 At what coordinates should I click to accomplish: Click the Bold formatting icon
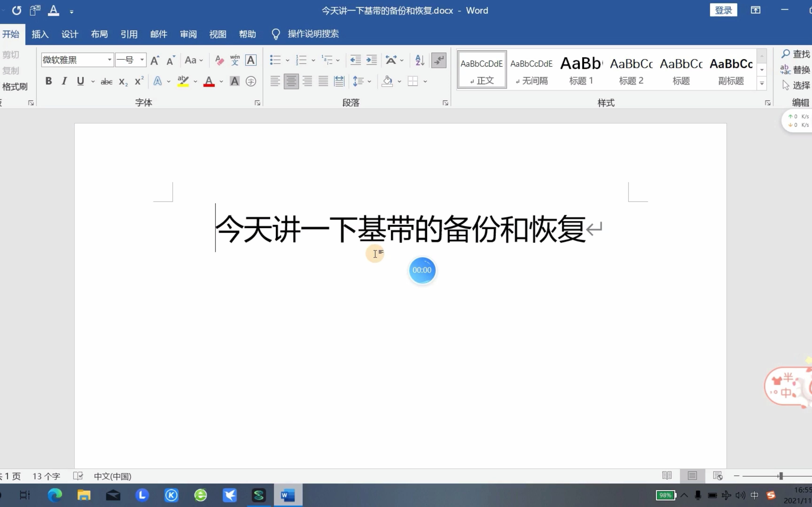click(x=49, y=81)
